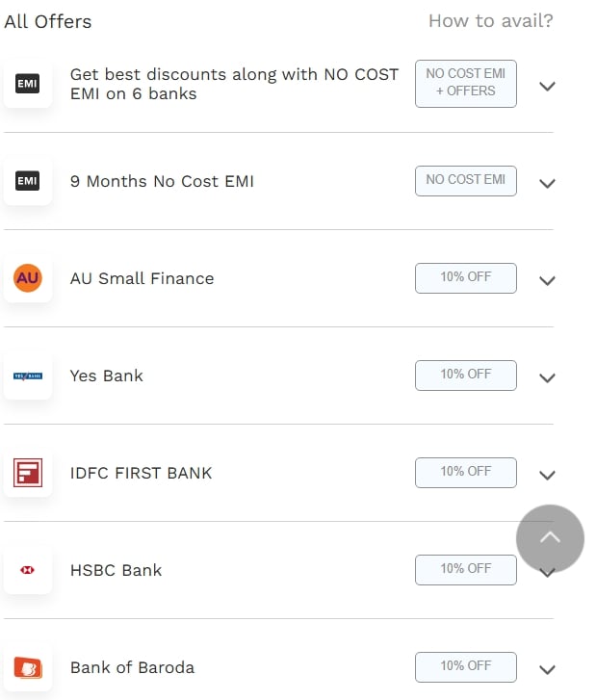Screen dimensions: 596x700
Task: Expand the 9 Months No Cost EMI chevron
Action: coord(547,183)
